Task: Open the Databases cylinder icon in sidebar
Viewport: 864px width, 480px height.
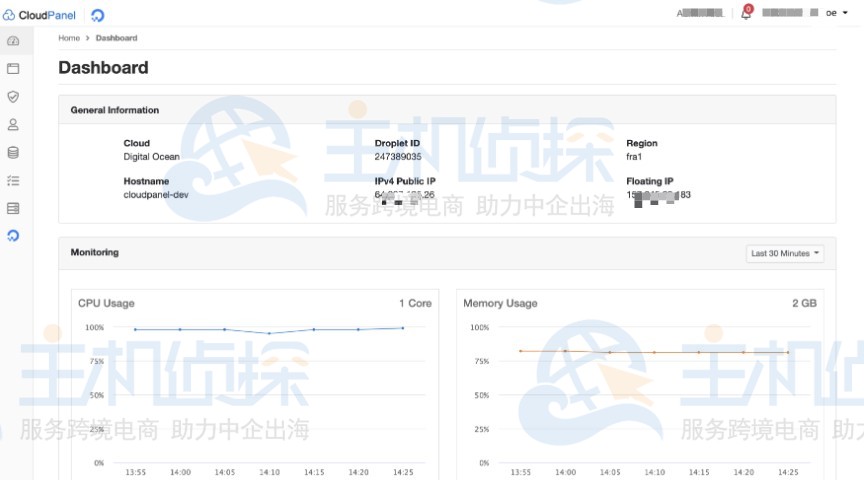Action: click(13, 153)
